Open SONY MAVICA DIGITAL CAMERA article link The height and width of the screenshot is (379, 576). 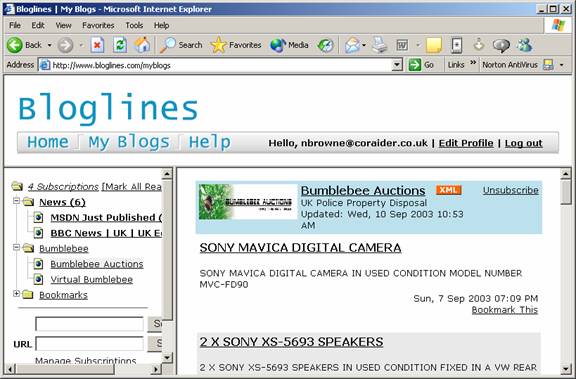point(300,248)
